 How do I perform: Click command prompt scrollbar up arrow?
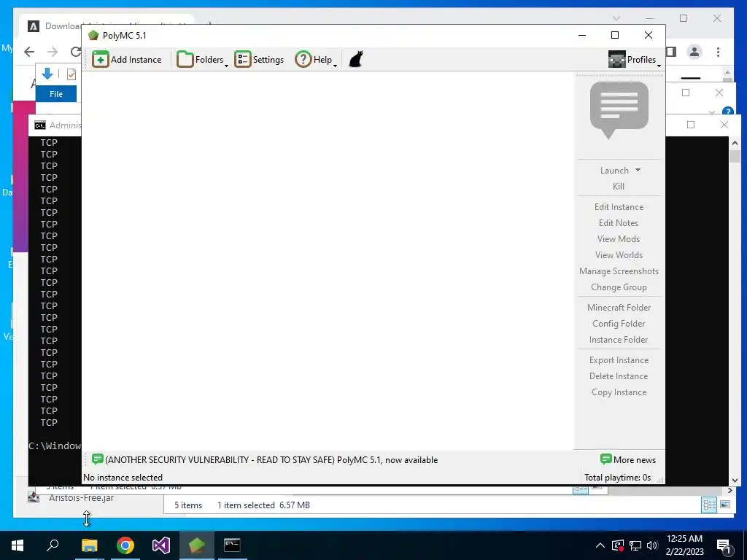[735, 143]
